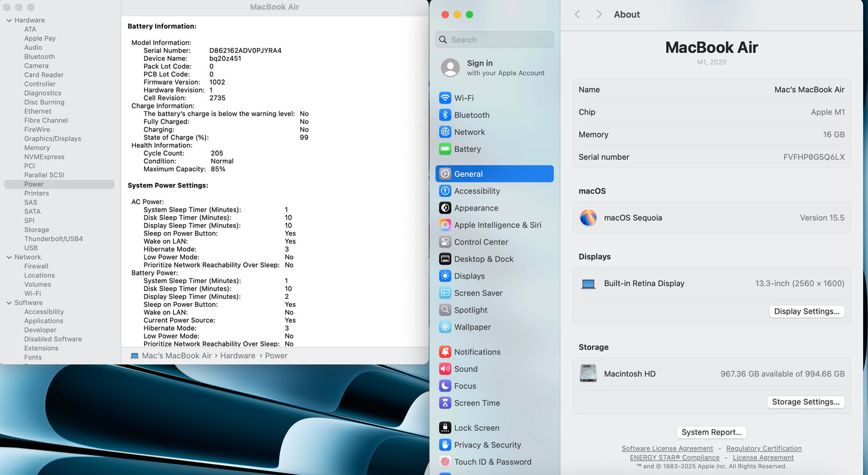Image resolution: width=868 pixels, height=475 pixels.
Task: Collapse the Hardware tree section
Action: 9,20
